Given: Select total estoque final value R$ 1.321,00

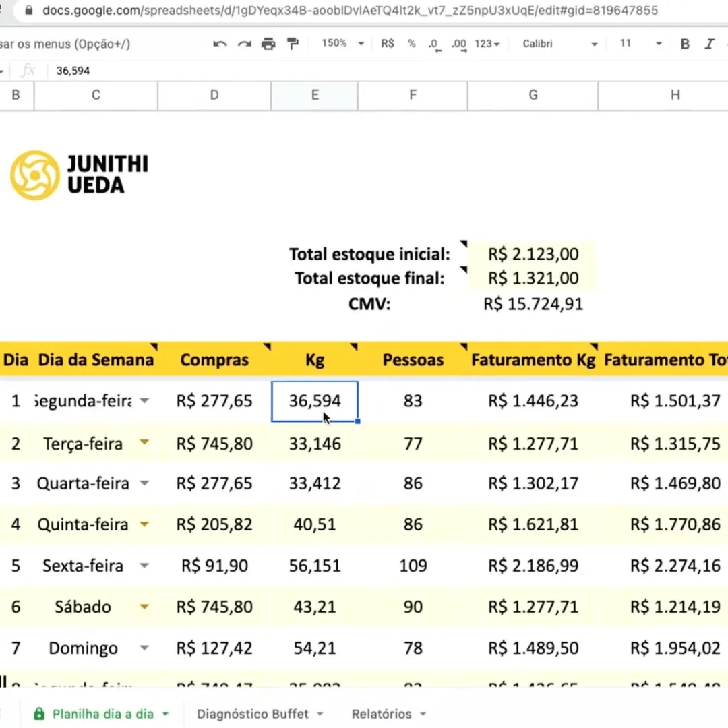Looking at the screenshot, I should [x=533, y=278].
